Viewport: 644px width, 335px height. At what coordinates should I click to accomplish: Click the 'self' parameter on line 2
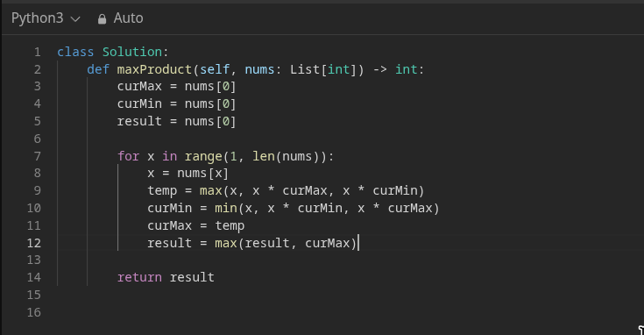click(215, 69)
